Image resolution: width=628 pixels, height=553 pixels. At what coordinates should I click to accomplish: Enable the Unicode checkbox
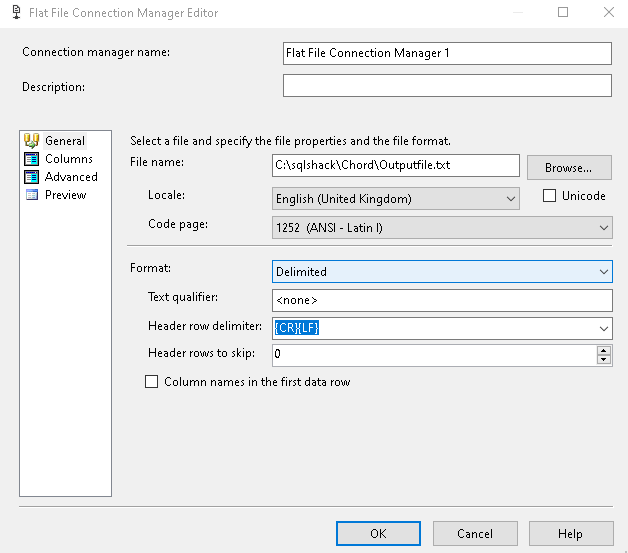click(549, 196)
